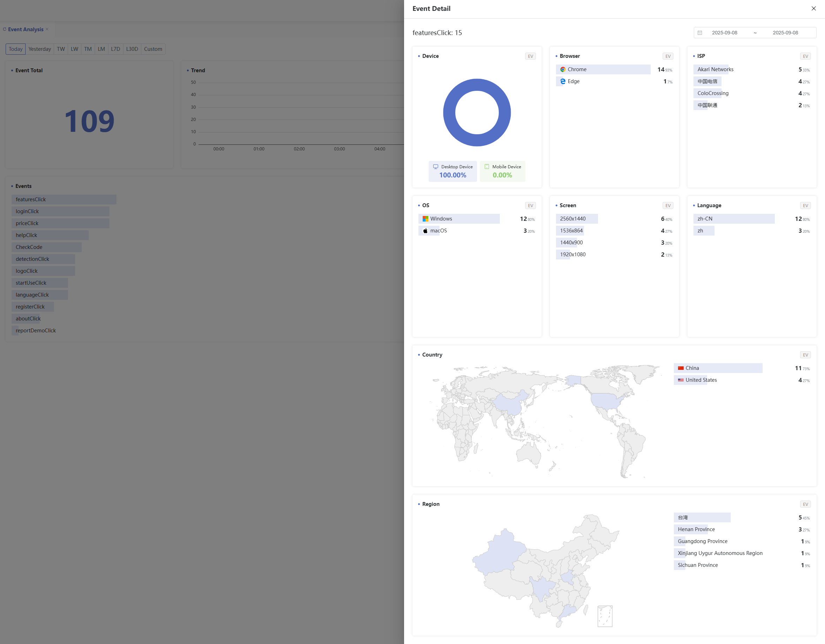This screenshot has width=825, height=644.
Task: Open the end date picker field
Action: coord(785,33)
